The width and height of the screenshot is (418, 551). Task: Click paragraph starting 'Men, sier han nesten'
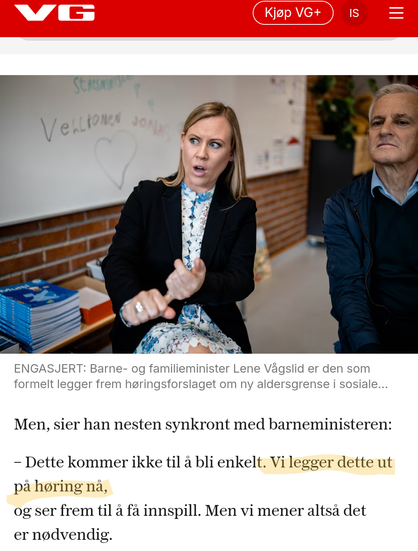point(203,424)
